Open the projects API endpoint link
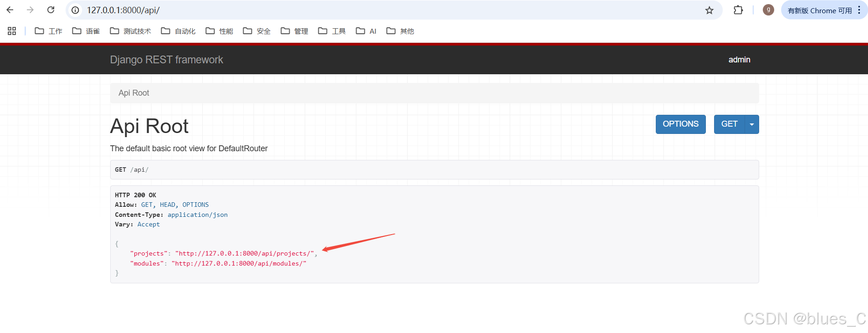The image size is (868, 333). (245, 253)
